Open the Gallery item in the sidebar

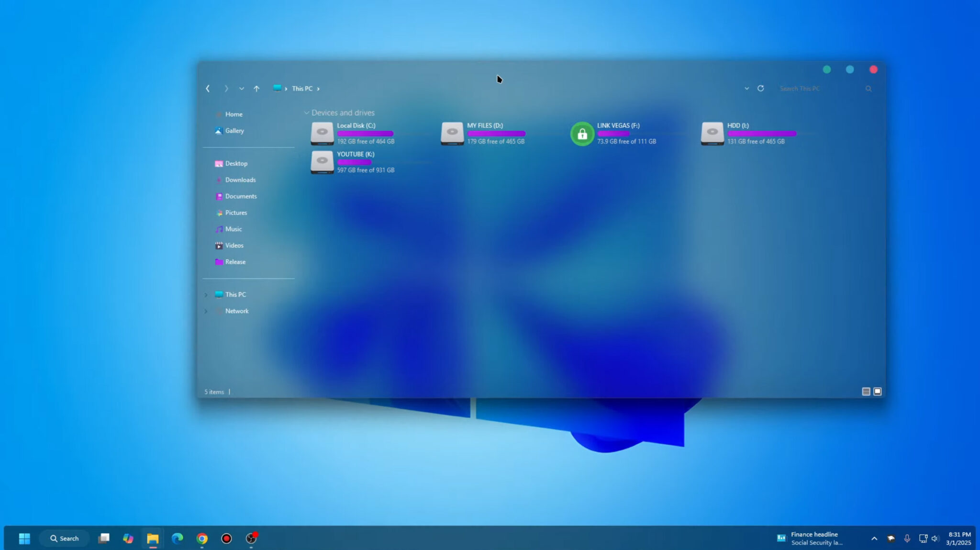point(234,130)
